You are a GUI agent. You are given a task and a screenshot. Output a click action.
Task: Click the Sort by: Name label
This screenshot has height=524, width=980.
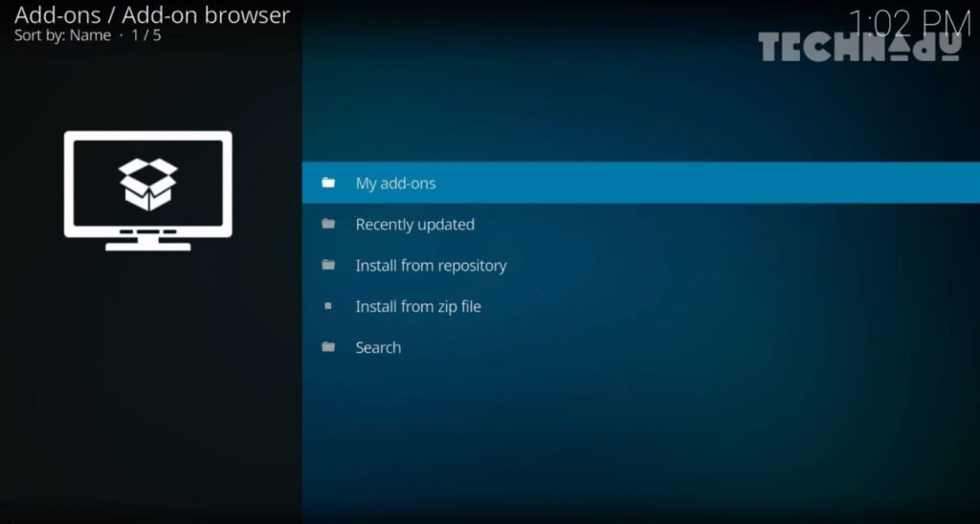pyautogui.click(x=62, y=35)
